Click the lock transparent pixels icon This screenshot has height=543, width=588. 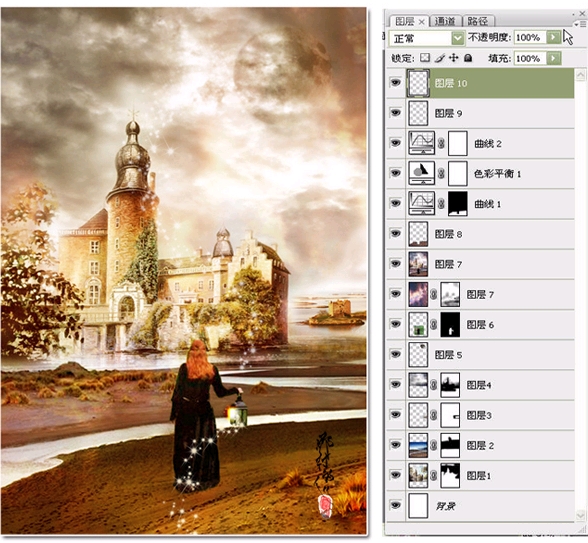coord(425,58)
